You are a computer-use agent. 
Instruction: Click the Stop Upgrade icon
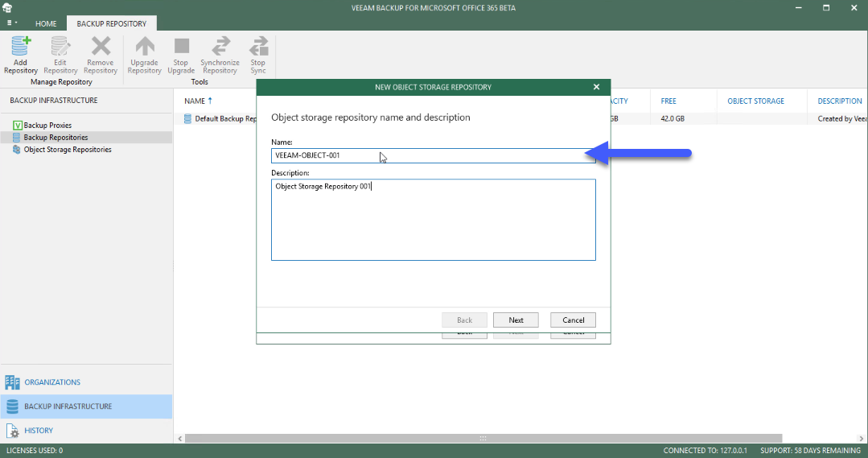pos(182,45)
